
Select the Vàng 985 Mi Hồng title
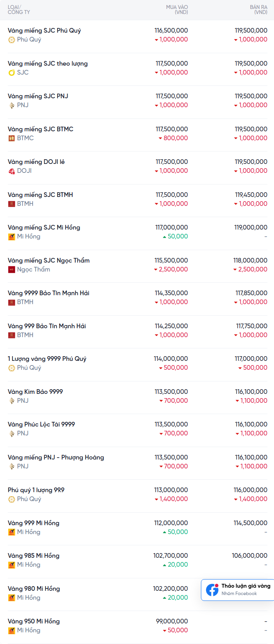33,556
